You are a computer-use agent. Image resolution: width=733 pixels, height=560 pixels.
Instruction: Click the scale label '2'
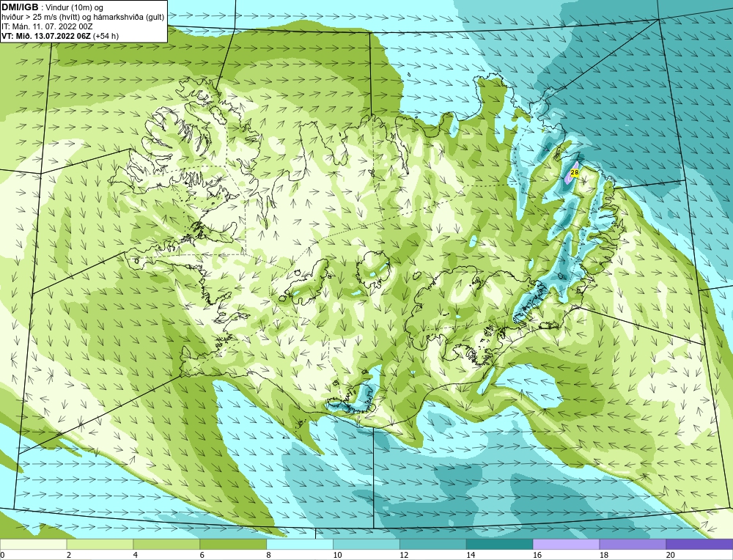(x=69, y=555)
